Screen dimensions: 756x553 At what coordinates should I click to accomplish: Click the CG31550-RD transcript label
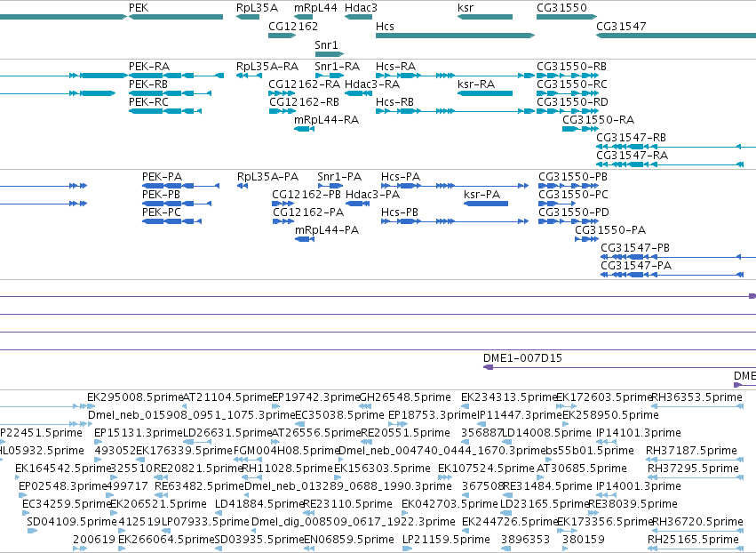pos(572,102)
